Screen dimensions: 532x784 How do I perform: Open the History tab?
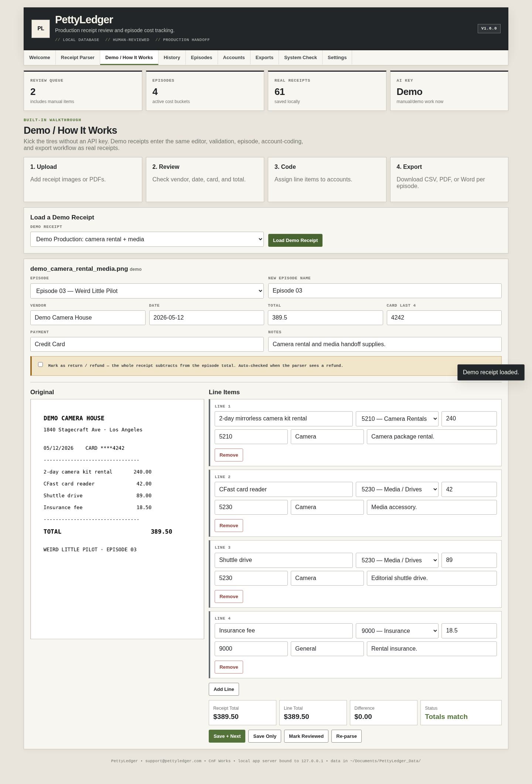tap(172, 58)
